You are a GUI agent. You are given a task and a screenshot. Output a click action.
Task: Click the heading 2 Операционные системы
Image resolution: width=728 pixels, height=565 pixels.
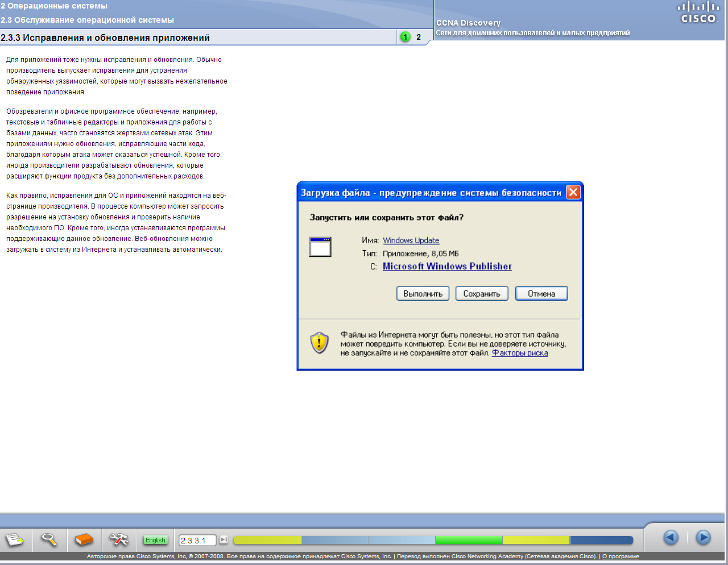[54, 6]
